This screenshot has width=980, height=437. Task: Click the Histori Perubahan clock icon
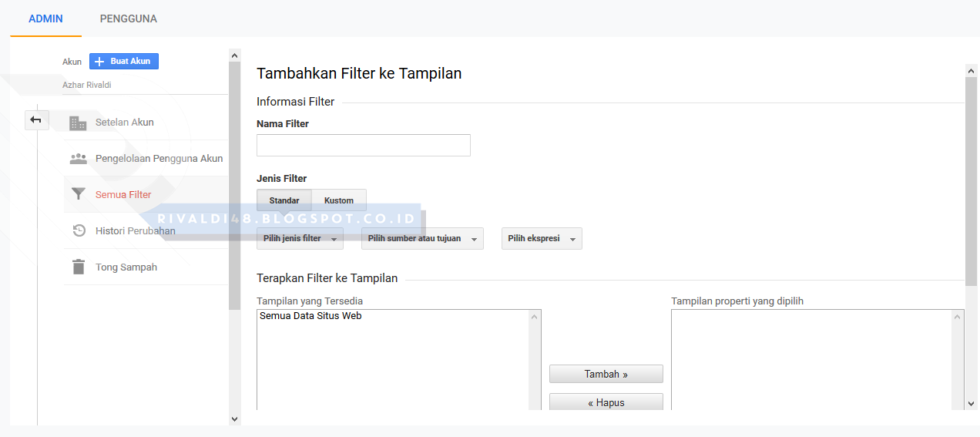click(79, 230)
